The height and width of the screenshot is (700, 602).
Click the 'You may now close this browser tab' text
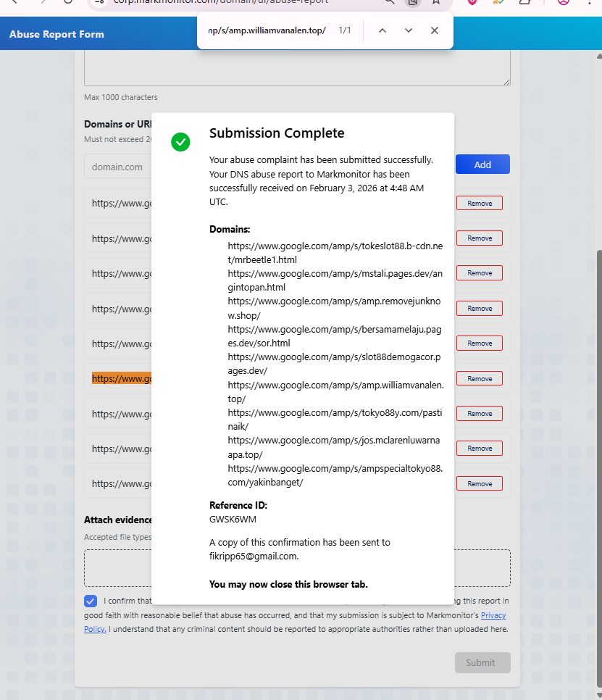tap(288, 584)
